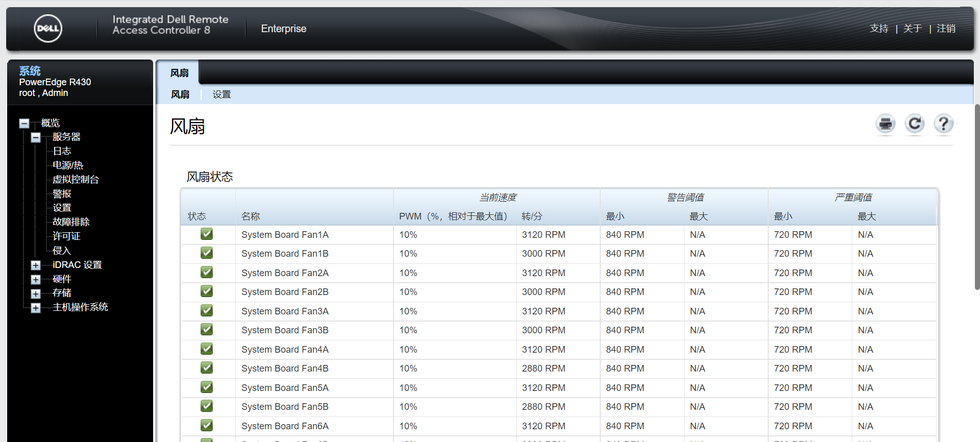Switch to the 设置 sub-tab
The height and width of the screenshot is (442, 980).
222,94
